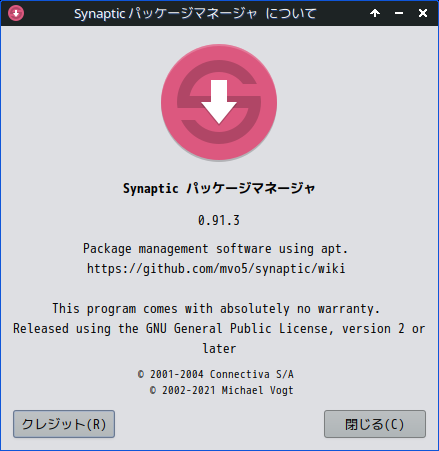This screenshot has height=451, width=439.
Task: Click the bold Synaptic パッケージマネージャ heading
Action: 219,188
